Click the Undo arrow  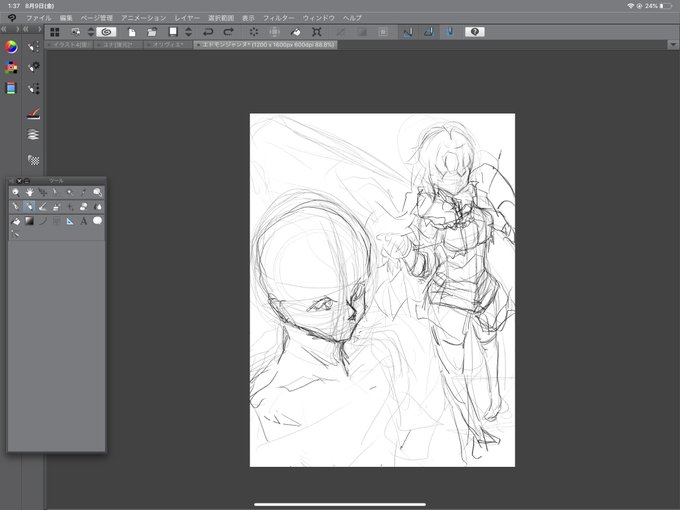208,32
